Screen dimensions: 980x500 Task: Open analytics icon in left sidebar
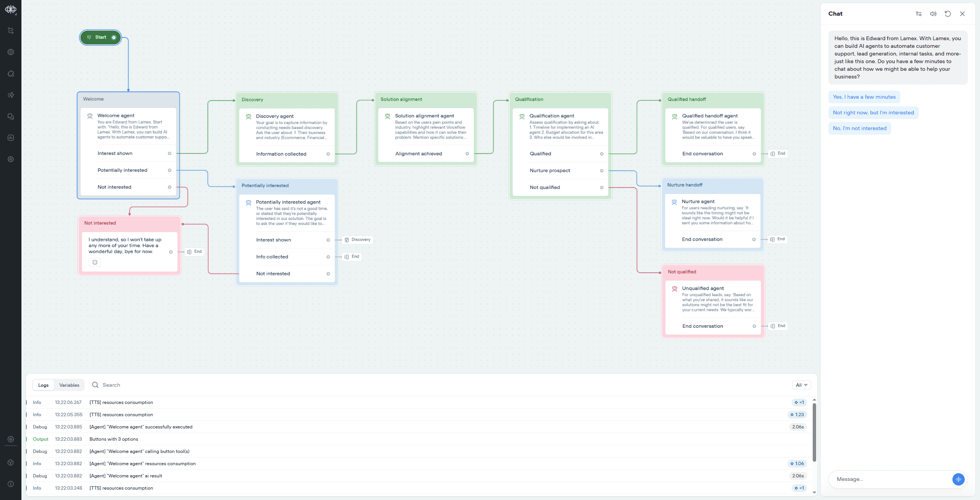point(11,138)
